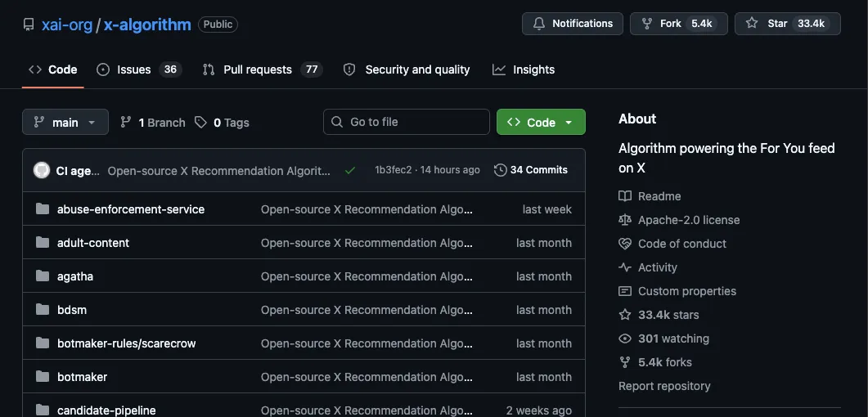Click the Pull requests count badge 77
The height and width of the screenshot is (417, 868).
[x=312, y=69]
